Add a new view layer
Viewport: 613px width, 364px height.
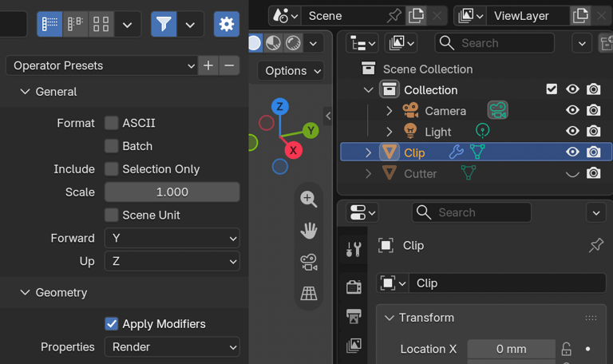point(580,16)
